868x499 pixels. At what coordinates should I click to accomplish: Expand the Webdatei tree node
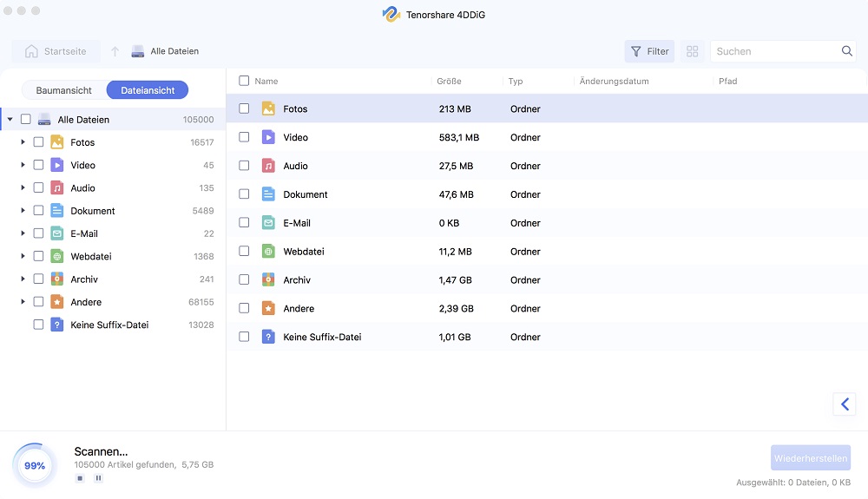pyautogui.click(x=23, y=256)
